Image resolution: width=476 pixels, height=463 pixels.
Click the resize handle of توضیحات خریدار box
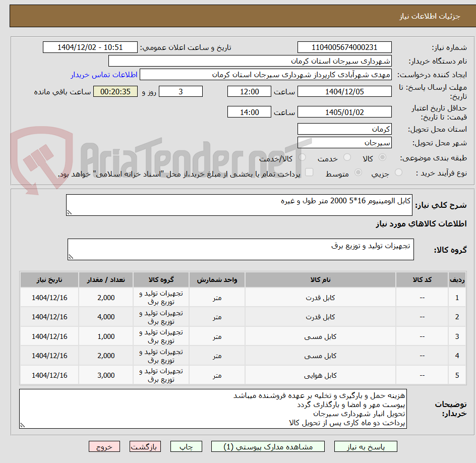[23, 425]
